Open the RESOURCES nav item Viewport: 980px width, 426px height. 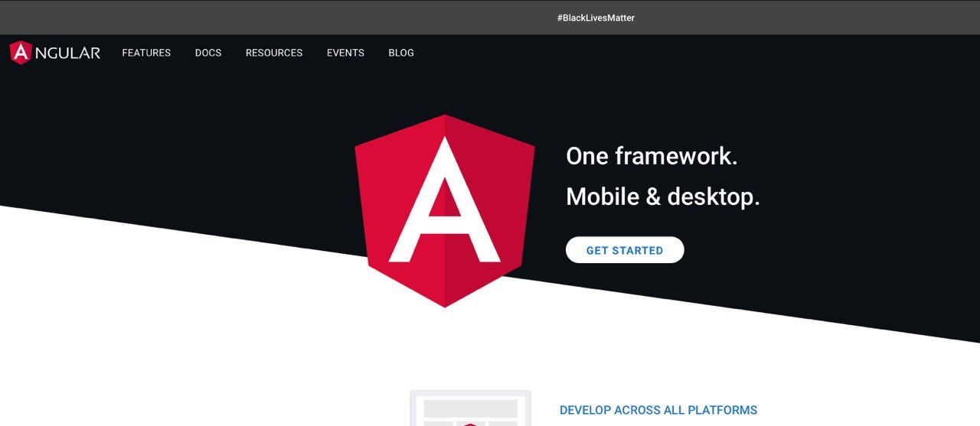pos(274,53)
